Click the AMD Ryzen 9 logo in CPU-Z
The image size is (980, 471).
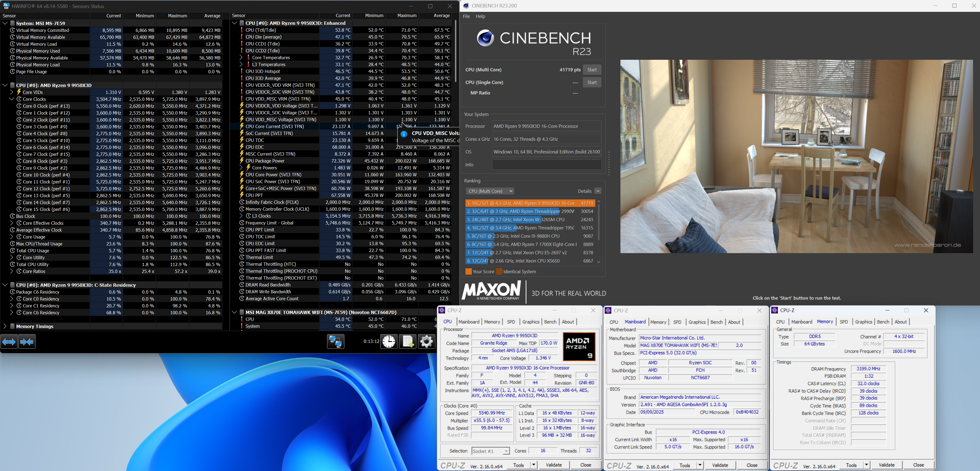[x=579, y=347]
